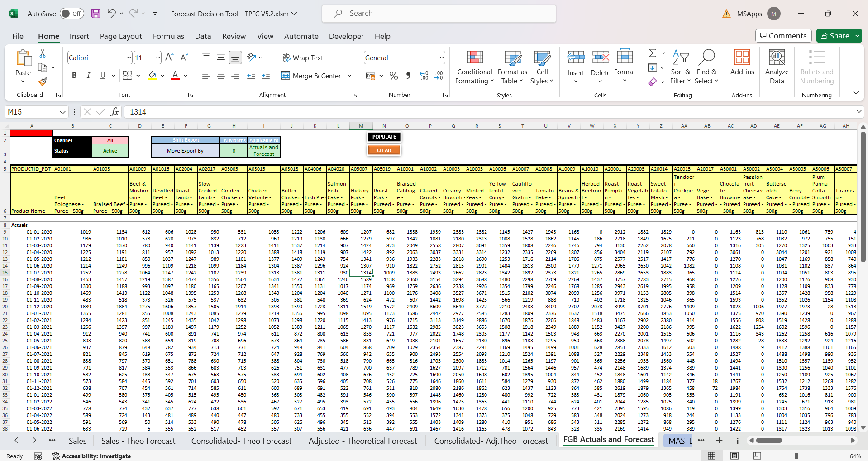Viewport: 868px width, 461px height.
Task: Open the font name Calibri dropdown
Action: tap(129, 58)
